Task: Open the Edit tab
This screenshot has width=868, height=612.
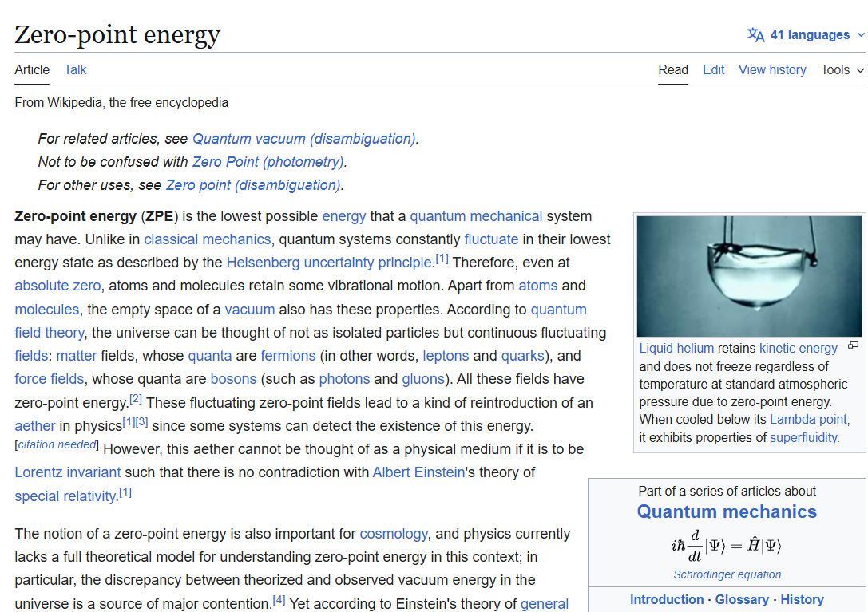Action: [x=714, y=69]
